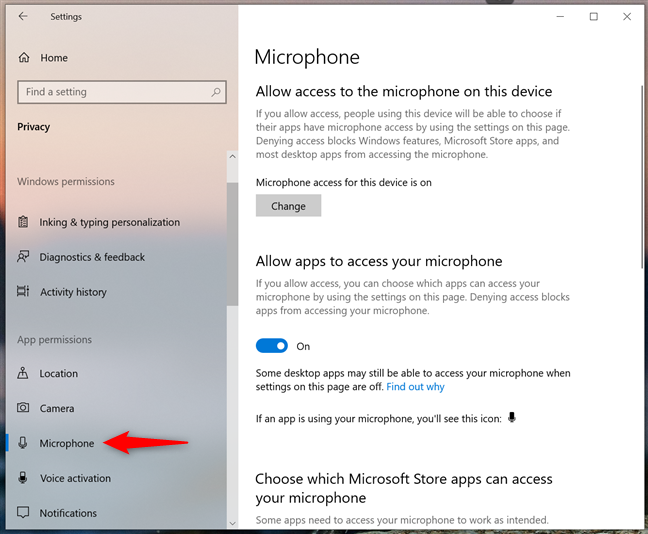This screenshot has height=534, width=648.
Task: Close the Settings window
Action: pos(627,17)
